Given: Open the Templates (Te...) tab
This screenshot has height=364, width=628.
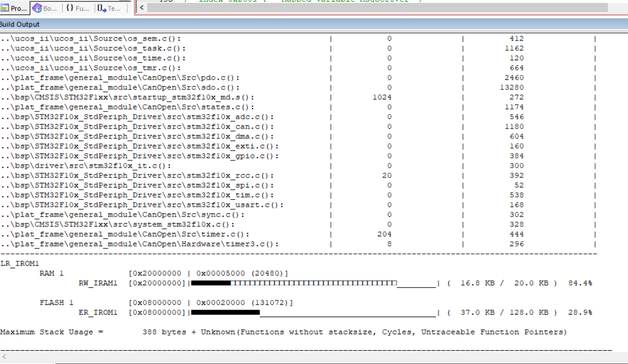Looking at the screenshot, I should click(x=109, y=8).
